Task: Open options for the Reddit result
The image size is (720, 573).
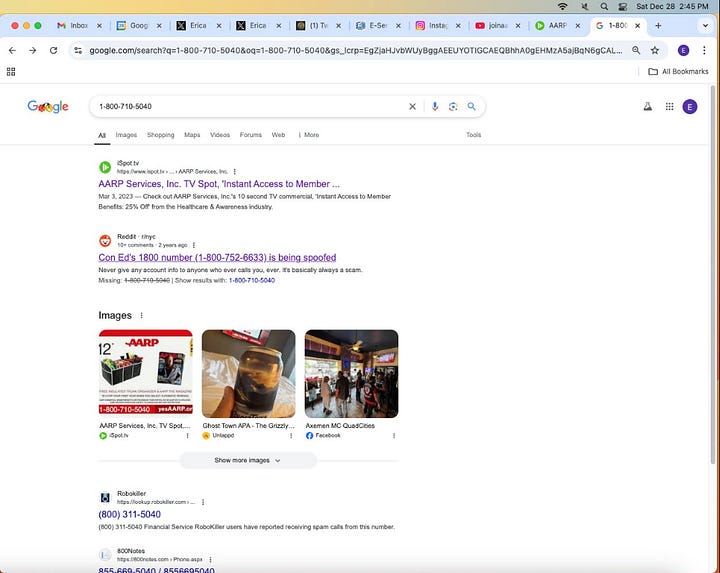Action: tap(194, 245)
